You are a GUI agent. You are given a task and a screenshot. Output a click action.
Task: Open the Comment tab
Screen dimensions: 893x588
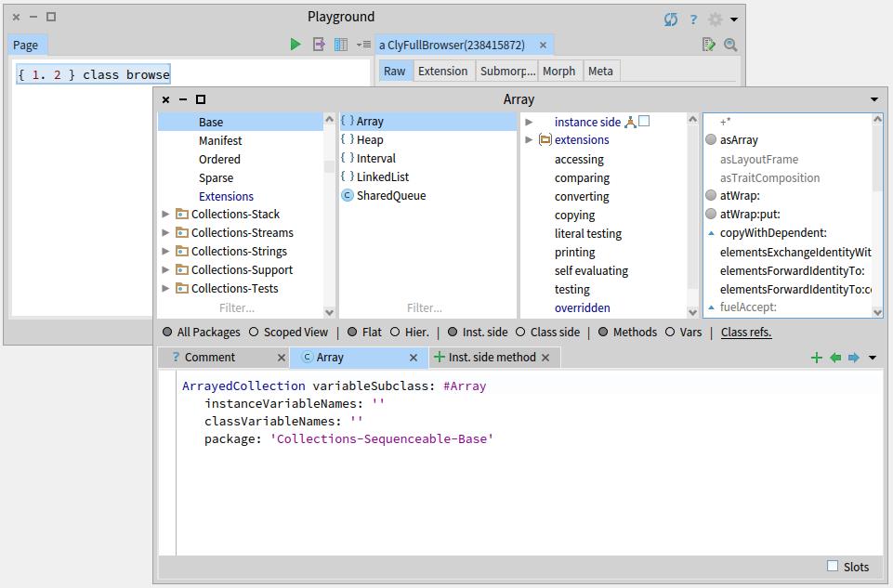point(210,358)
